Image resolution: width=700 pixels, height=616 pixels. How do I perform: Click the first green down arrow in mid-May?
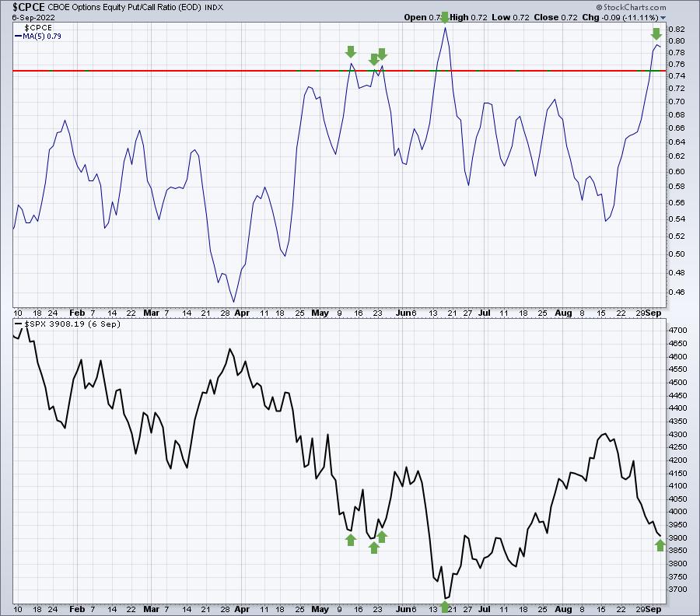point(350,52)
